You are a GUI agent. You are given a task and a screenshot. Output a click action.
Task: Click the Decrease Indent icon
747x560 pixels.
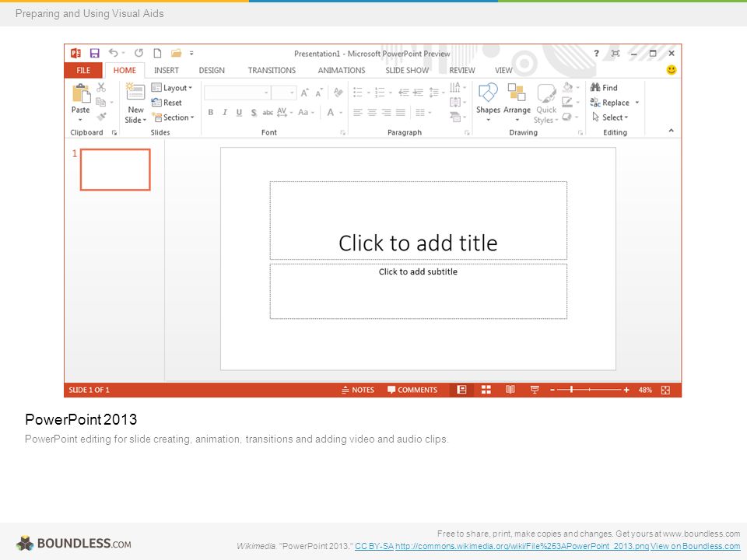tap(404, 93)
